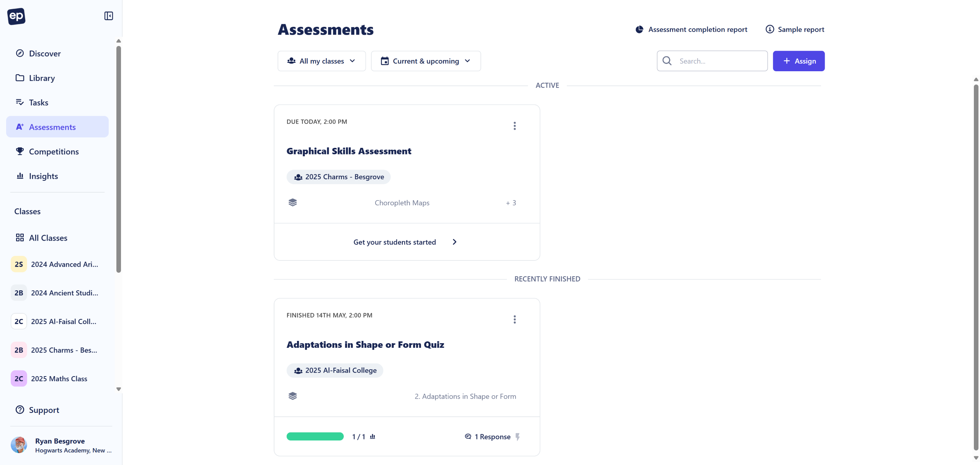Click the green completion progress bar
Screen dimensions: 980x465
pyautogui.click(x=315, y=437)
